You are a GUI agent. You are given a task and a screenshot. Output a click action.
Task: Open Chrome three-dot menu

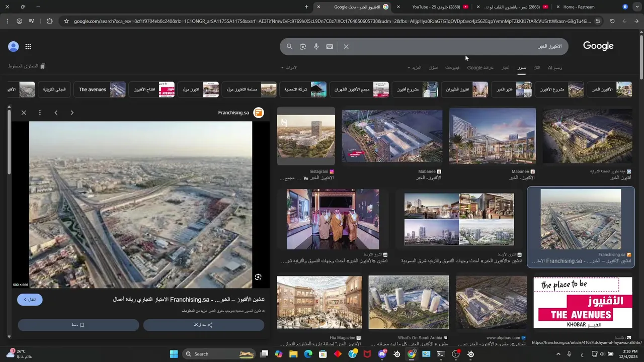coord(7,21)
